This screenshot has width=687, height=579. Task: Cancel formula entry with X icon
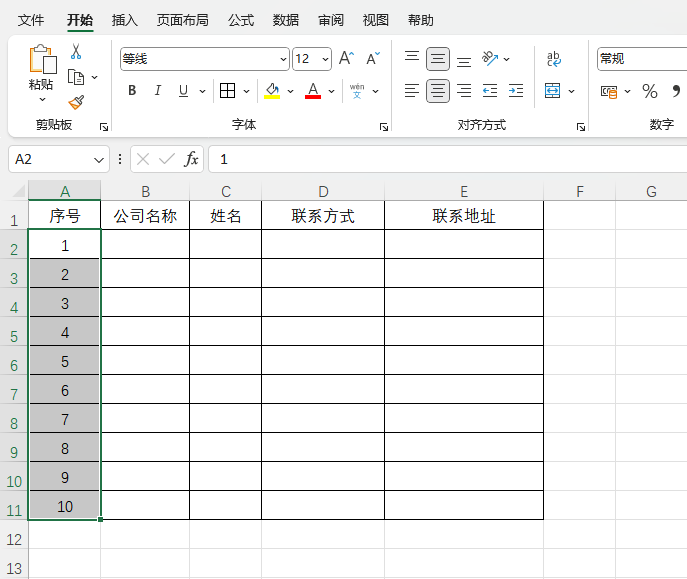point(143,159)
